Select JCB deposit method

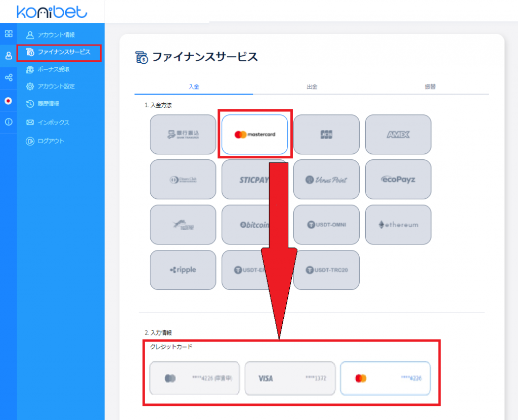coord(326,135)
